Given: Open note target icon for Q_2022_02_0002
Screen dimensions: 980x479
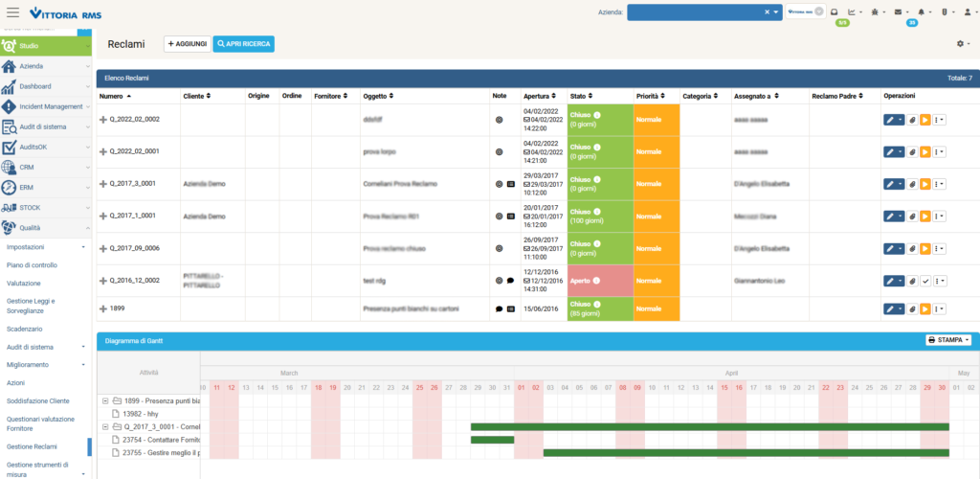Looking at the screenshot, I should (499, 120).
